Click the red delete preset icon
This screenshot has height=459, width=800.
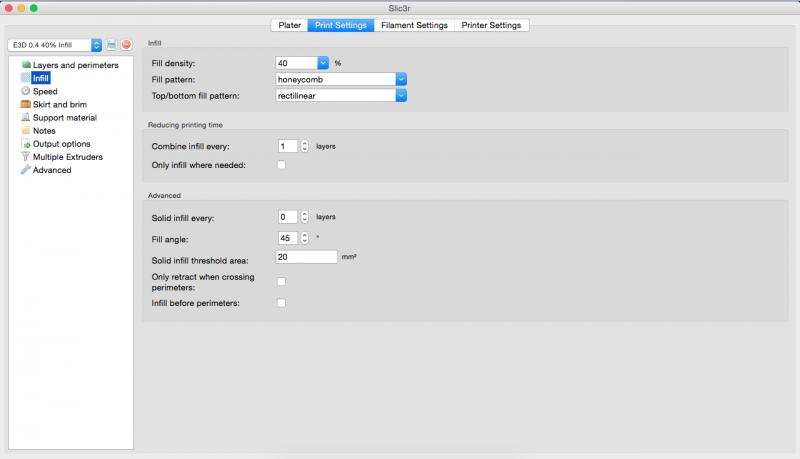tap(126, 45)
